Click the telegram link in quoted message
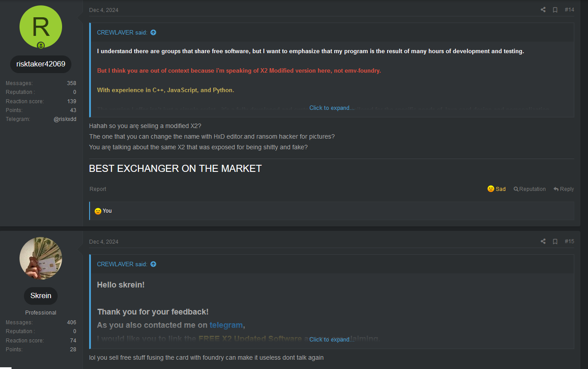 pos(226,325)
